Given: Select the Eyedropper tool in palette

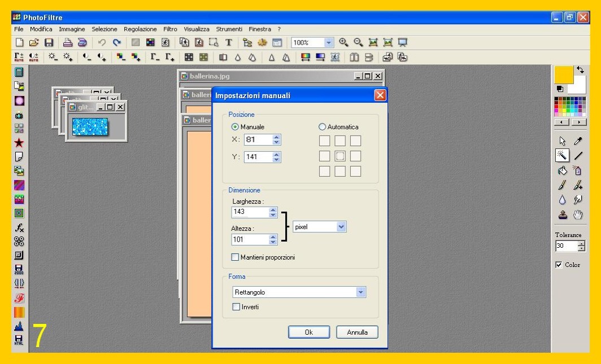Looking at the screenshot, I should 578,141.
